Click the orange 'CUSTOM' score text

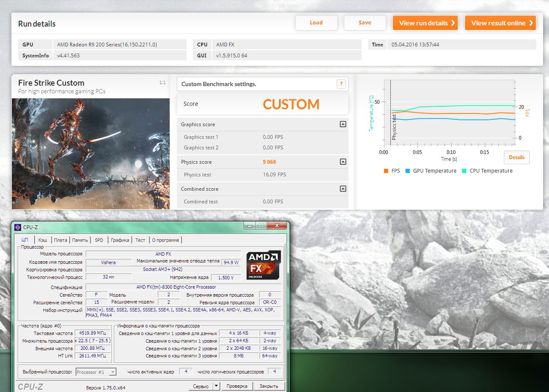tap(291, 104)
